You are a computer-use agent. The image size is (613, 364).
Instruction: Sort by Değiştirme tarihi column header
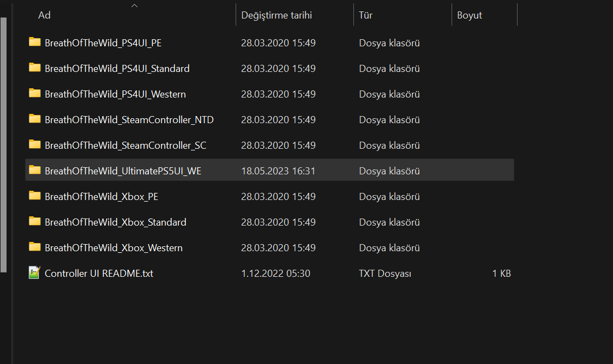[277, 15]
